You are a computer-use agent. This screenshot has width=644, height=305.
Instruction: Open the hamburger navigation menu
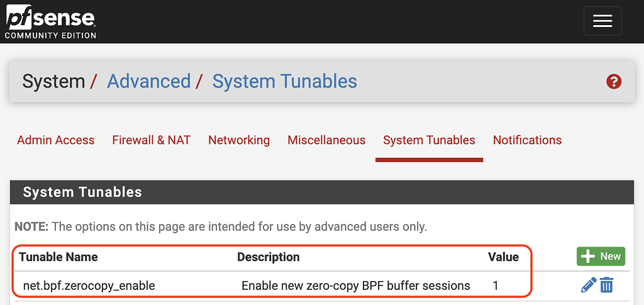point(602,21)
